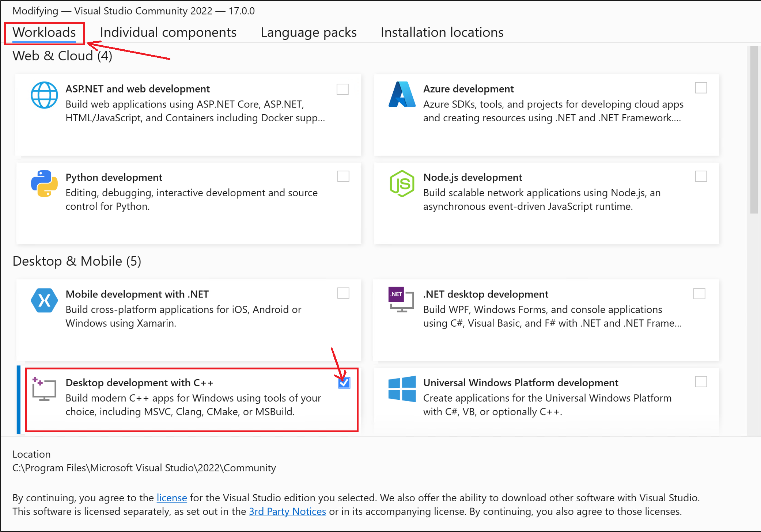Click the ASP.NET web development globe icon
Viewport: 761px width, 532px height.
pyautogui.click(x=44, y=95)
